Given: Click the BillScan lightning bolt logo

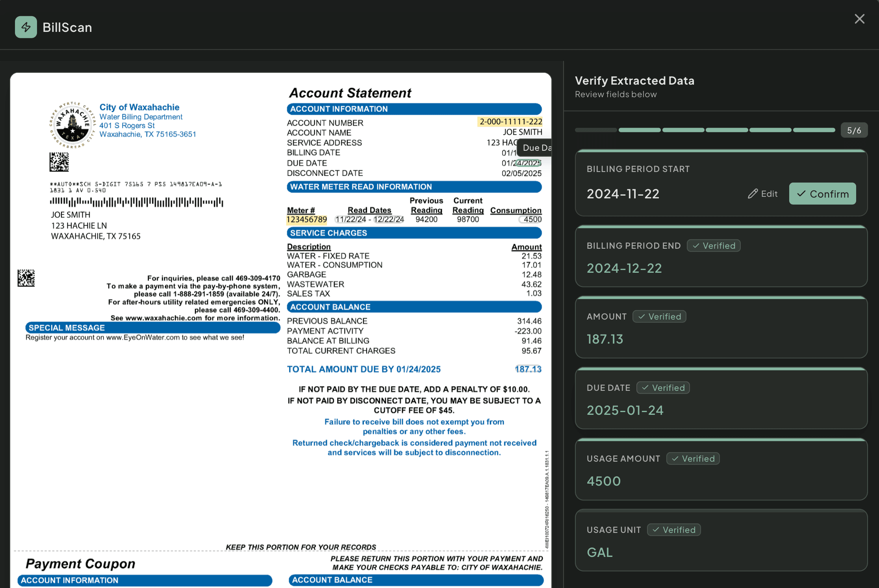Looking at the screenshot, I should (x=26, y=27).
